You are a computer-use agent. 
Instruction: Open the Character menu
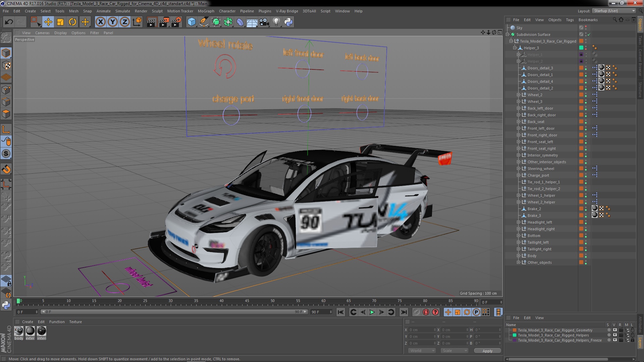[227, 11]
